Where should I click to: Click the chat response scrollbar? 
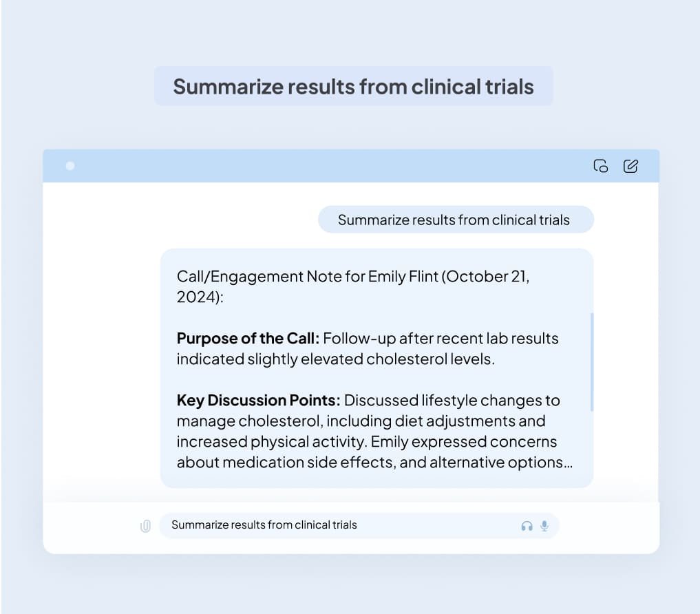coord(592,362)
